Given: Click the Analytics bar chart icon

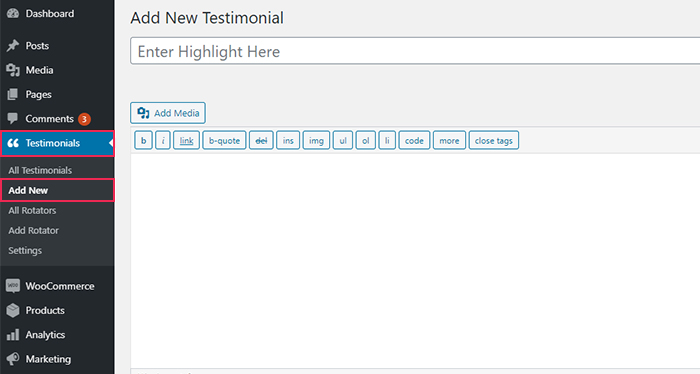Looking at the screenshot, I should 13,335.
